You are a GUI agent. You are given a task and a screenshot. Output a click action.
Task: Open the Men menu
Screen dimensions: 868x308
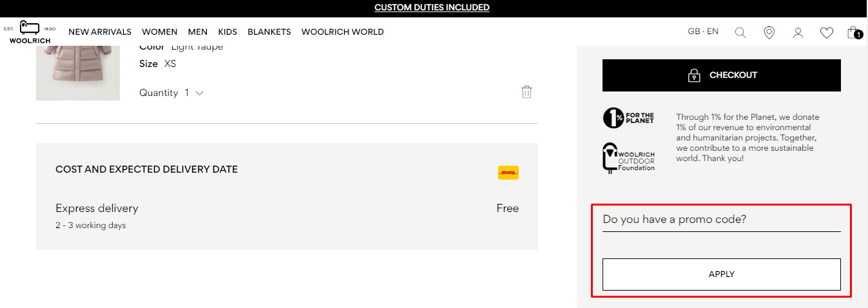[x=198, y=32]
